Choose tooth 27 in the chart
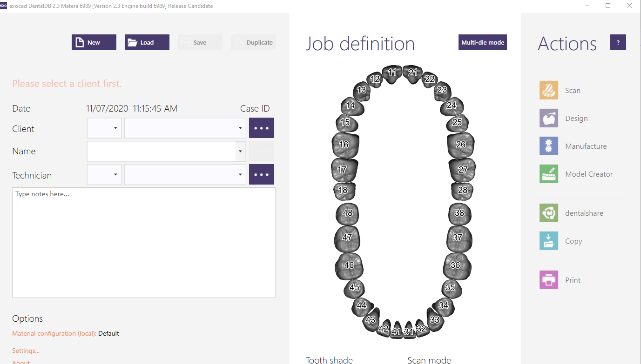The height and width of the screenshot is (364, 641). (x=462, y=170)
